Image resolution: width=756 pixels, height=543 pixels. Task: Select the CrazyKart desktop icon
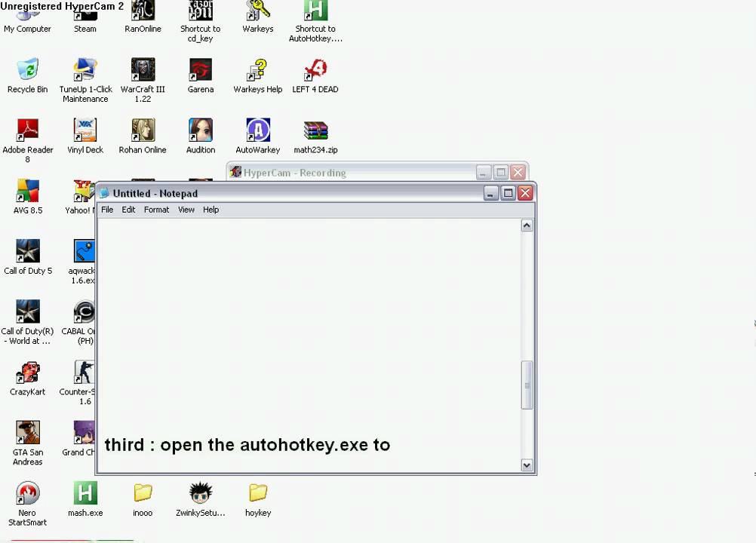tap(27, 379)
